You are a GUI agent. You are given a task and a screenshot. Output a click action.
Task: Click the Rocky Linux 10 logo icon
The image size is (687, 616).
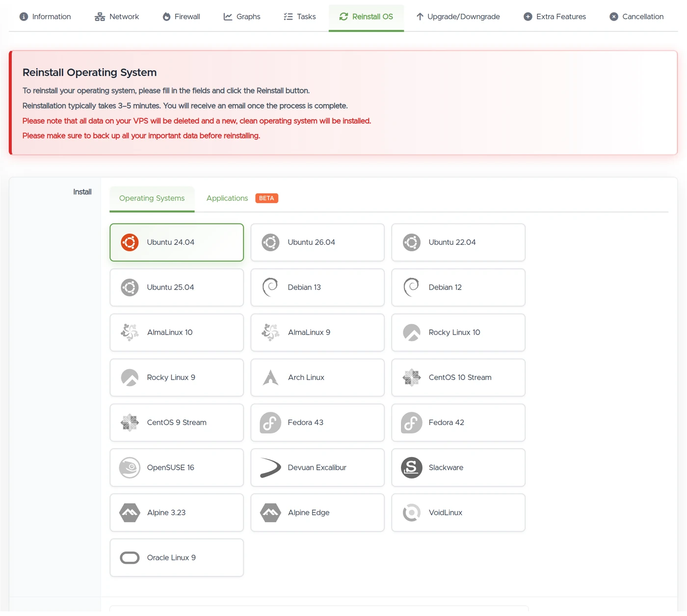(411, 333)
